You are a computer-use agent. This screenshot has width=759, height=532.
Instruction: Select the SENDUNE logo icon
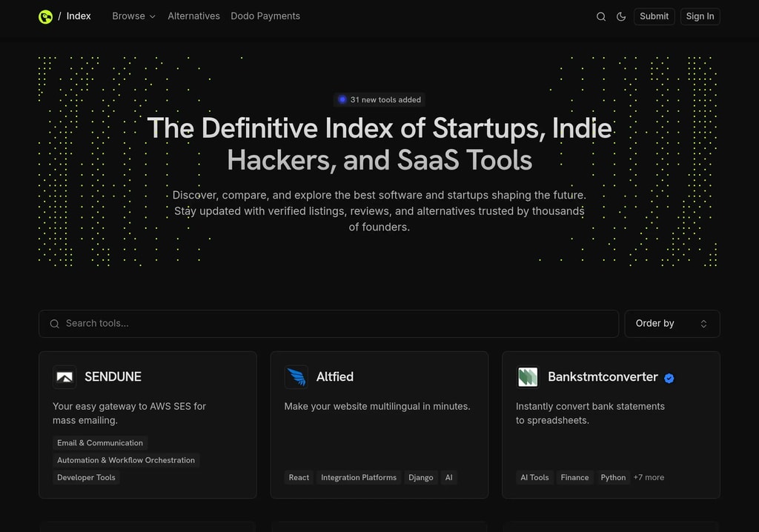coord(64,377)
